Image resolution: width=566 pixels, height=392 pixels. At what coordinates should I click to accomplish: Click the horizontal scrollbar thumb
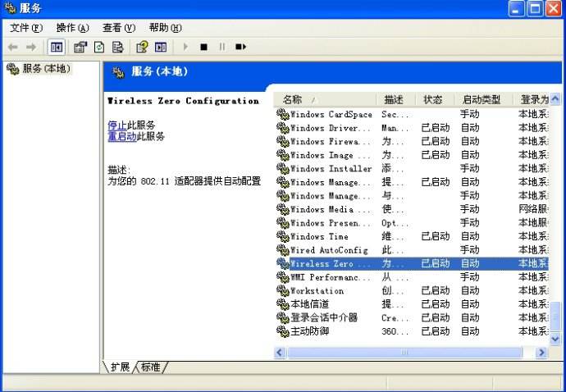[x=404, y=353]
